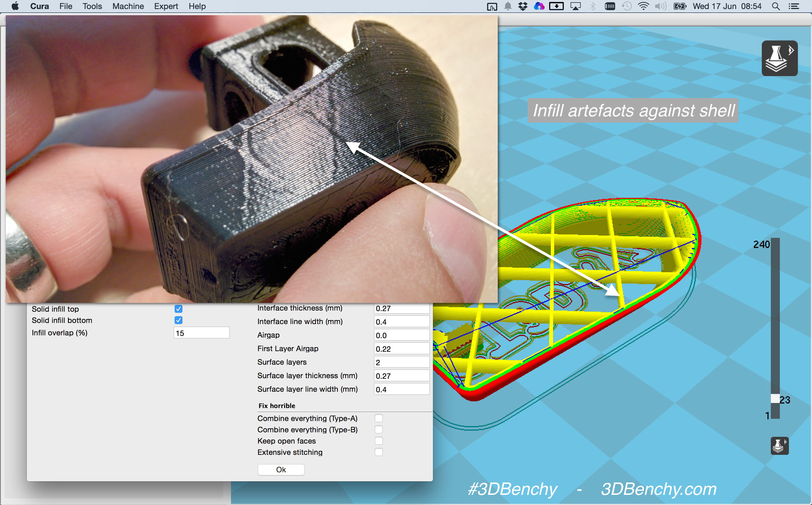Click the CloudApp upload icon in menu bar
812x505 pixels.
click(x=539, y=6)
